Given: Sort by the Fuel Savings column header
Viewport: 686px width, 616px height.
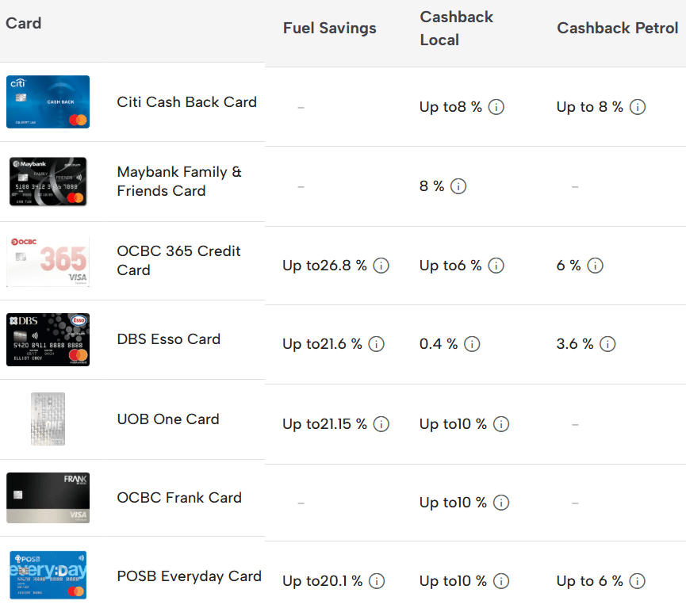Looking at the screenshot, I should pyautogui.click(x=329, y=29).
